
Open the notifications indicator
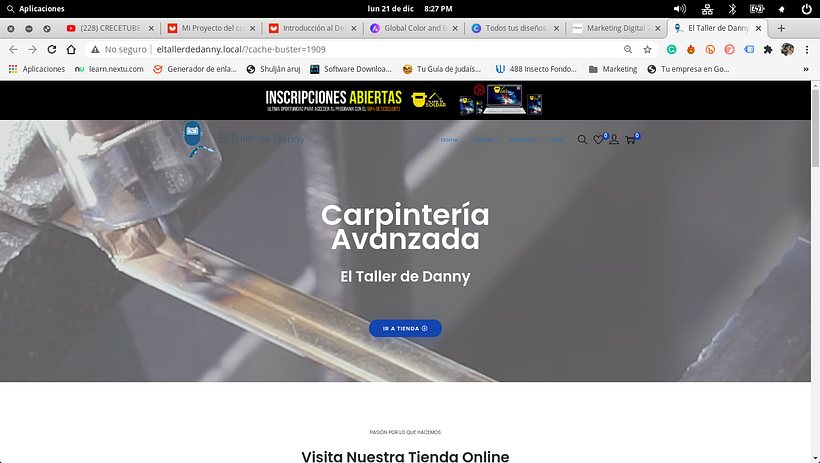(782, 9)
